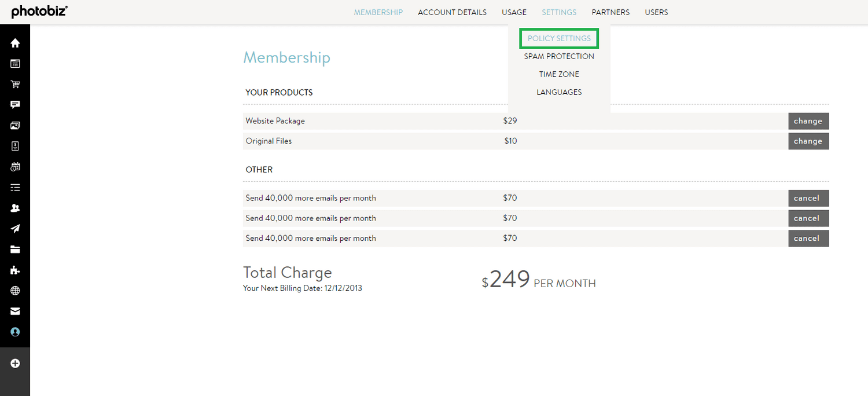The height and width of the screenshot is (396, 868).
Task: Click change next to Website Package
Action: 808,120
